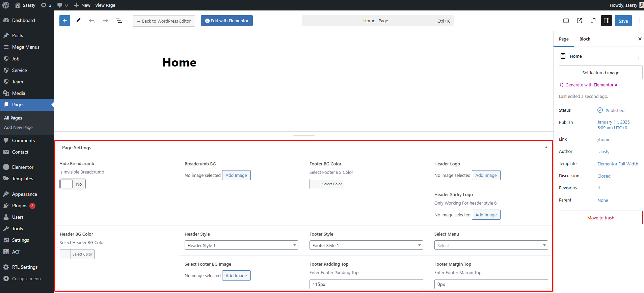This screenshot has height=293, width=644.
Task: Toggle the Hide Breadcrumb switch
Action: pyautogui.click(x=73, y=184)
